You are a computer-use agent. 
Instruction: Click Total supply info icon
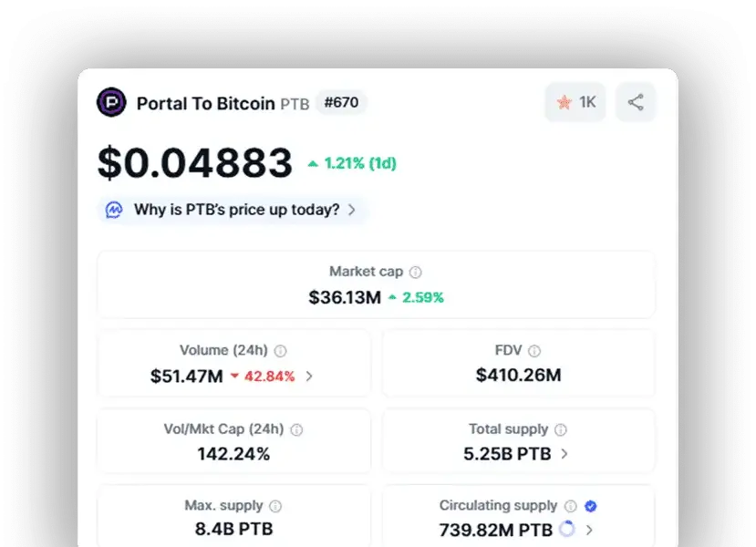pos(561,429)
